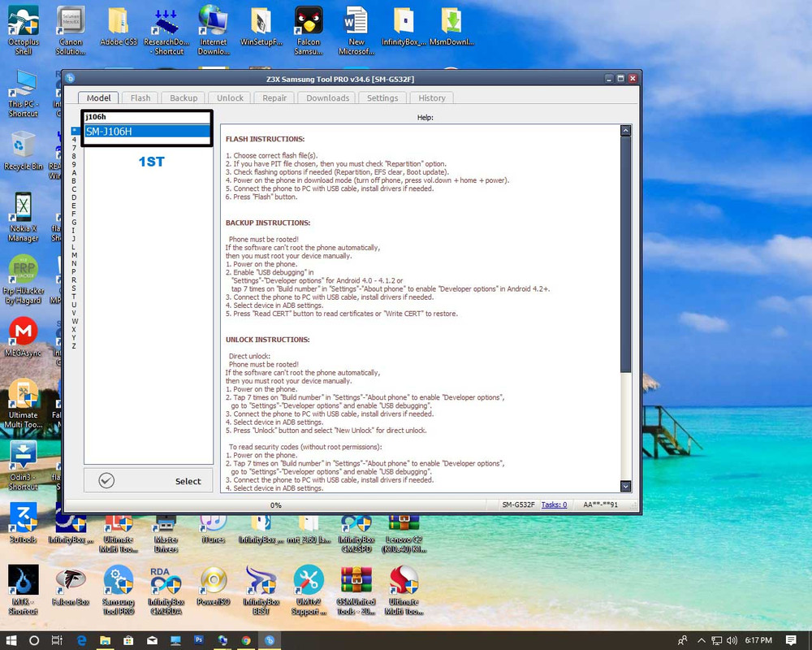
Task: Launch InfinityBox BEST desktop icon
Action: (x=261, y=590)
